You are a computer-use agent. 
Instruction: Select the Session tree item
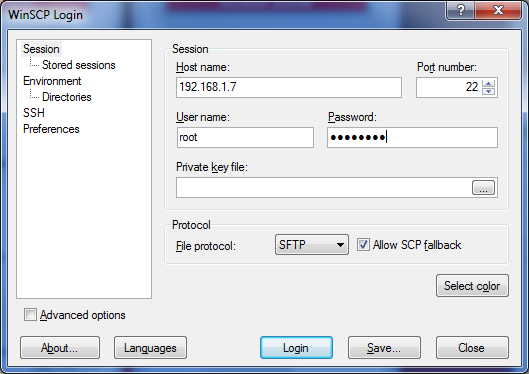click(41, 49)
